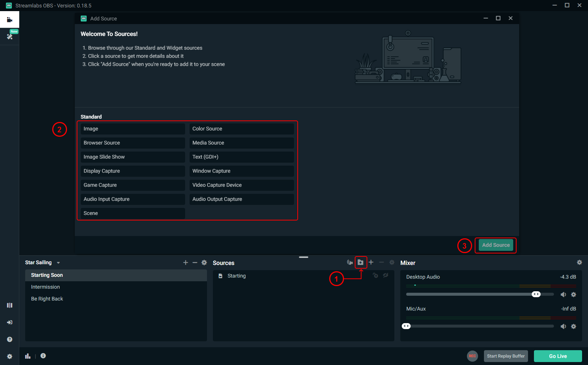The height and width of the screenshot is (365, 588).
Task: Select the Starting Soon scene
Action: [x=116, y=275]
